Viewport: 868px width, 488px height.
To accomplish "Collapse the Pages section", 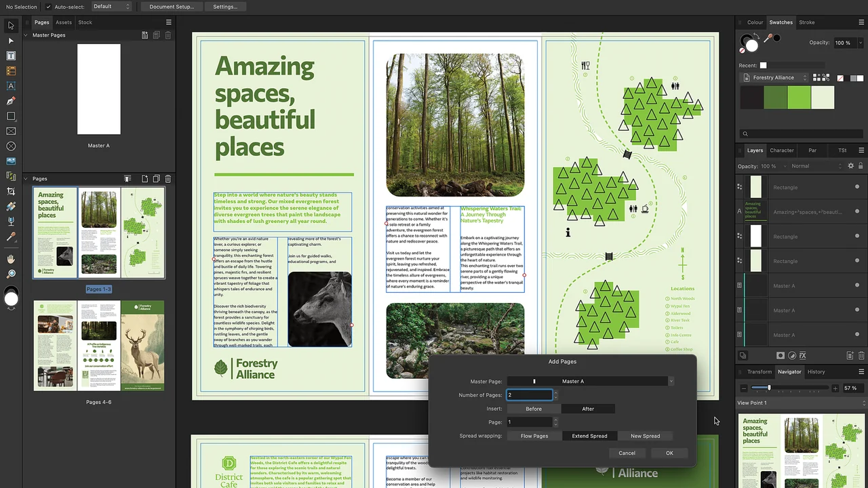I will point(26,179).
